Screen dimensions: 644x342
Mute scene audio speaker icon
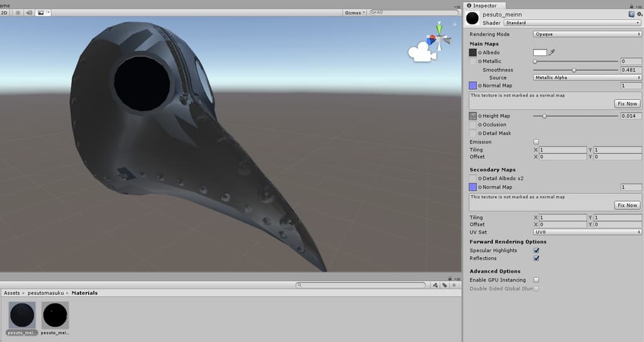[29, 13]
